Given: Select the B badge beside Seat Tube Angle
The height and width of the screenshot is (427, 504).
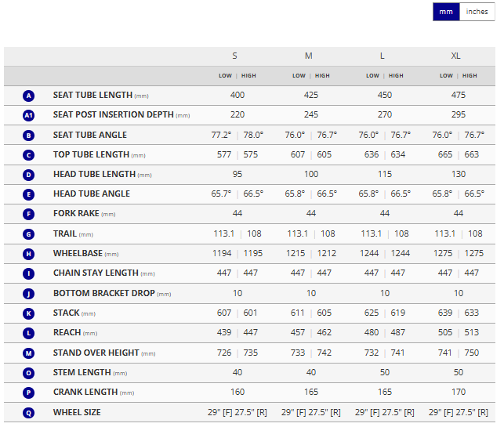Looking at the screenshot, I should point(29,135).
